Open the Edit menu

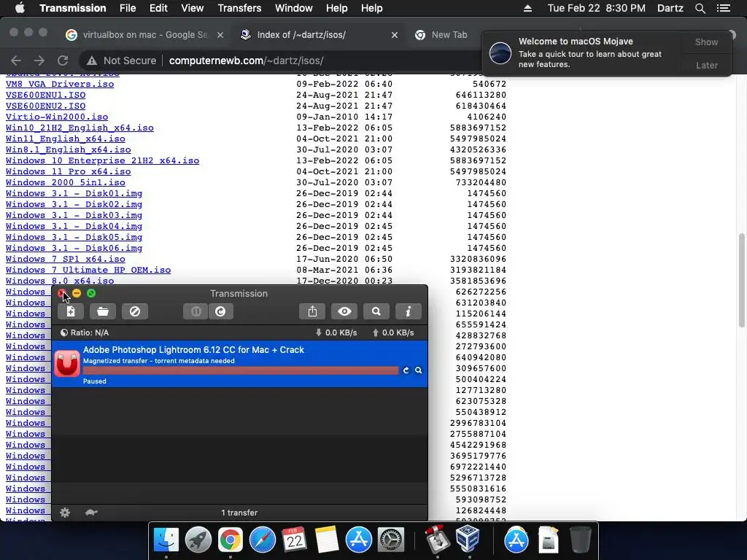tap(158, 8)
